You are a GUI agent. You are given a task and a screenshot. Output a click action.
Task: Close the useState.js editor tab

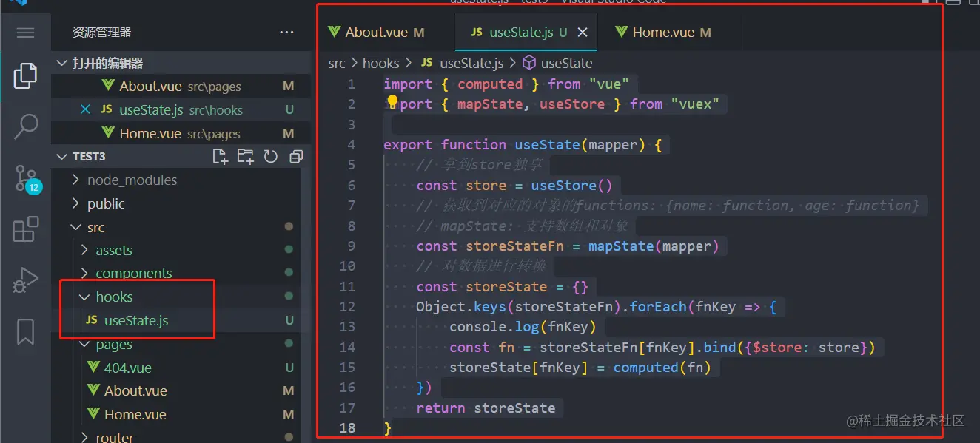pyautogui.click(x=583, y=33)
